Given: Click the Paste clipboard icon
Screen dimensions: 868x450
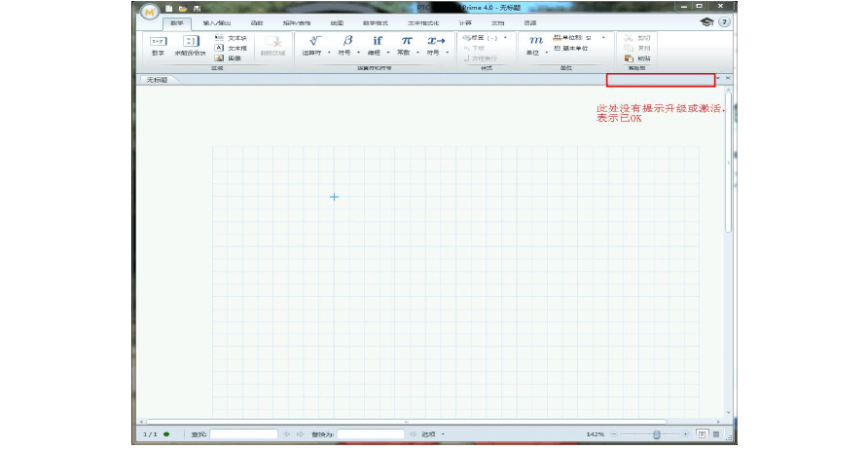Looking at the screenshot, I should [629, 58].
